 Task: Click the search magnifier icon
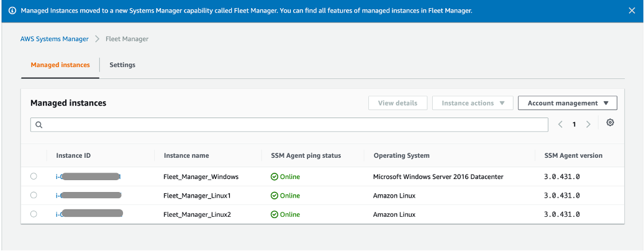39,124
